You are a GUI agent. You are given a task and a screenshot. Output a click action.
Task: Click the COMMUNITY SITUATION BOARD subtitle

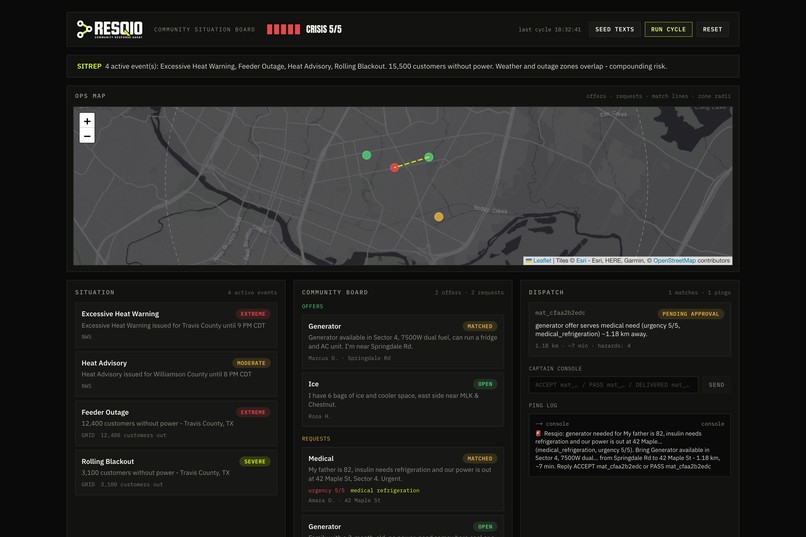coord(204,29)
